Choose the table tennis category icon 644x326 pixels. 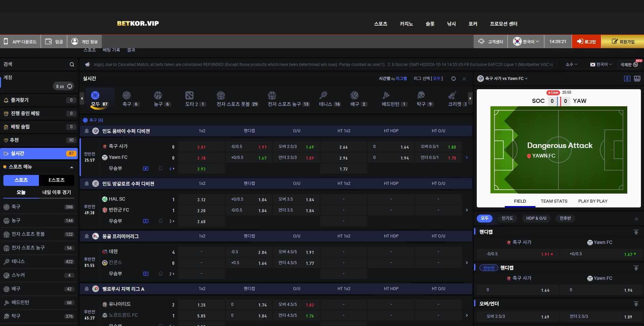pyautogui.click(x=421, y=95)
